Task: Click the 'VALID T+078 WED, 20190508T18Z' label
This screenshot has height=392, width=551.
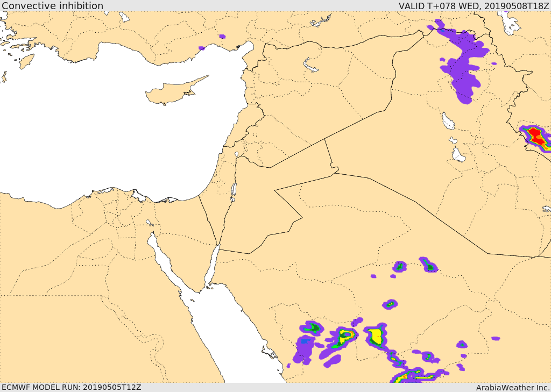Action: coord(474,5)
